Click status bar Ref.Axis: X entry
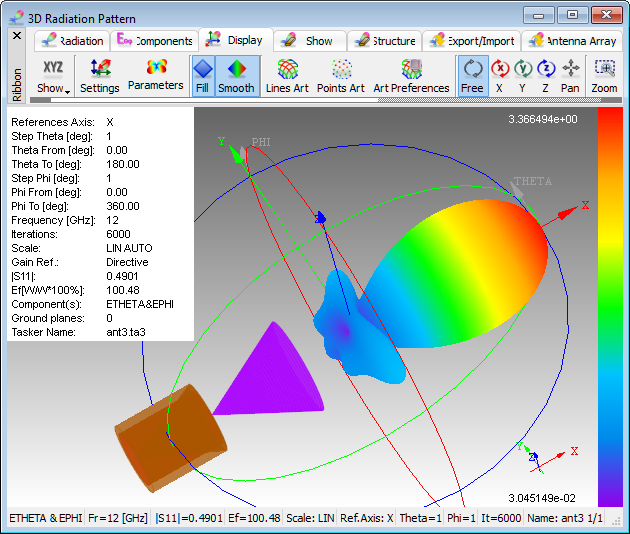The height and width of the screenshot is (534, 630). pos(367,518)
